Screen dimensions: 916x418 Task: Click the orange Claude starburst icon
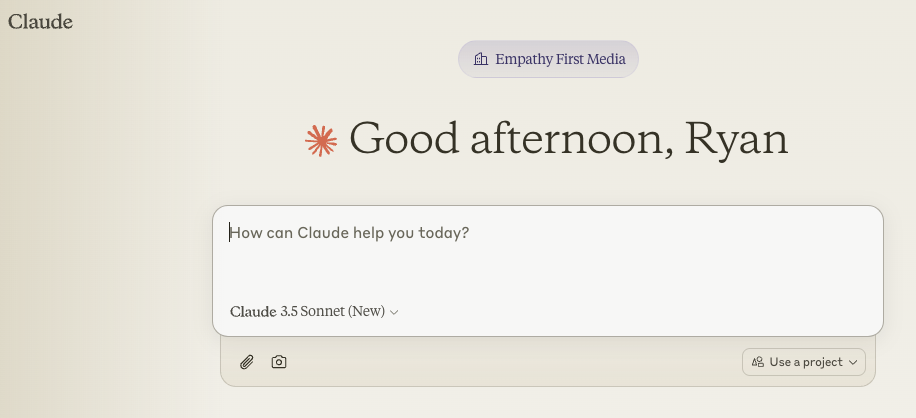coord(321,140)
